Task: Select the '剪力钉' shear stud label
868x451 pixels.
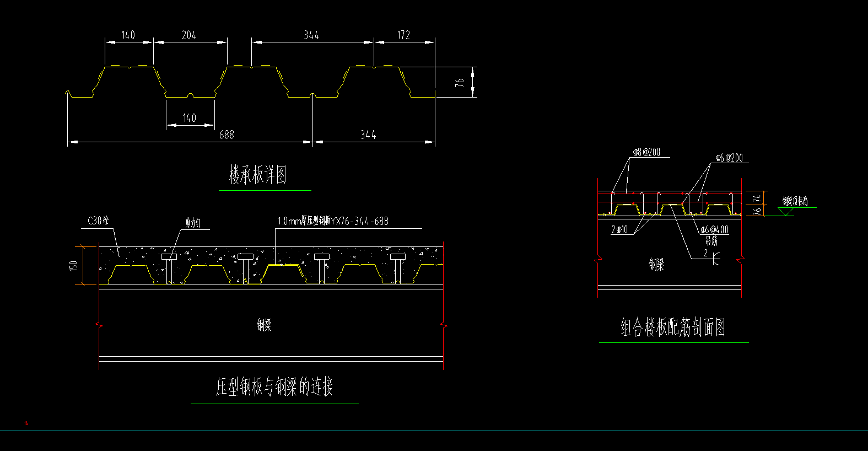Action: pyautogui.click(x=193, y=223)
